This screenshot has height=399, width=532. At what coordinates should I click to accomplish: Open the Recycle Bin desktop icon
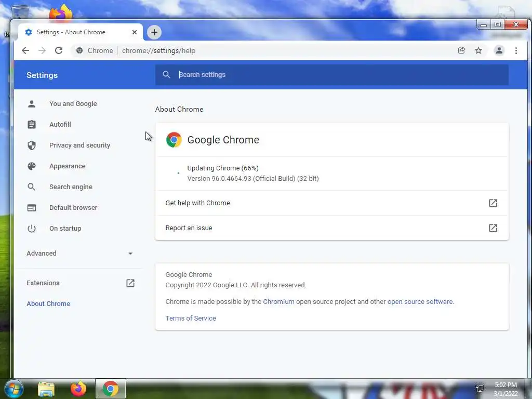pyautogui.click(x=20, y=11)
